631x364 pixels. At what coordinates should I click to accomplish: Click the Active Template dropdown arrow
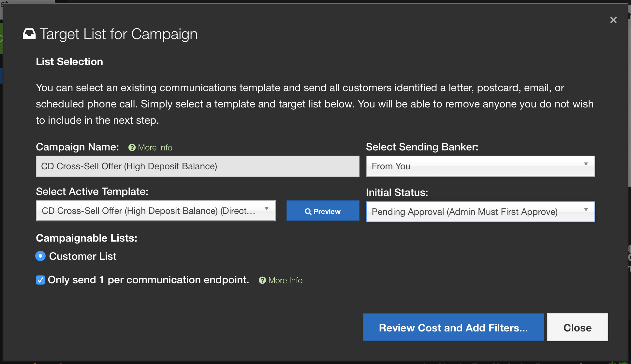click(266, 209)
